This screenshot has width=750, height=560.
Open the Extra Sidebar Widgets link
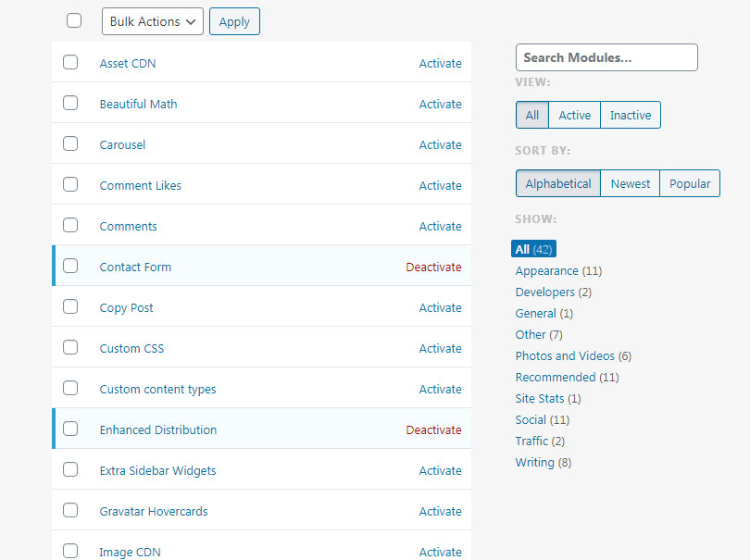point(157,471)
